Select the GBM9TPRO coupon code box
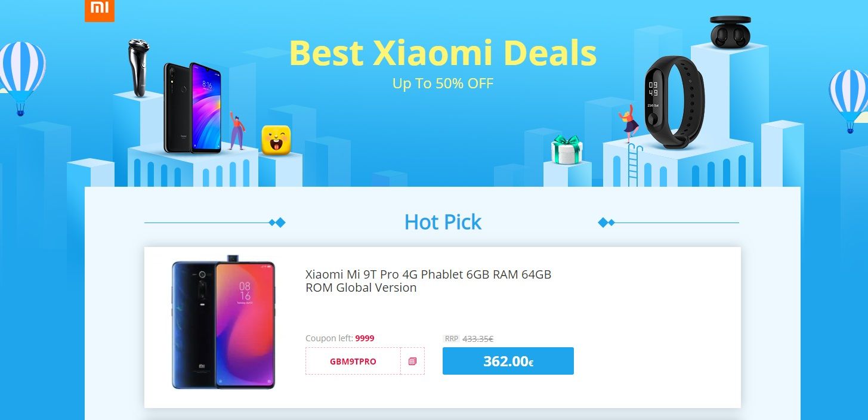The height and width of the screenshot is (420, 868). click(353, 362)
